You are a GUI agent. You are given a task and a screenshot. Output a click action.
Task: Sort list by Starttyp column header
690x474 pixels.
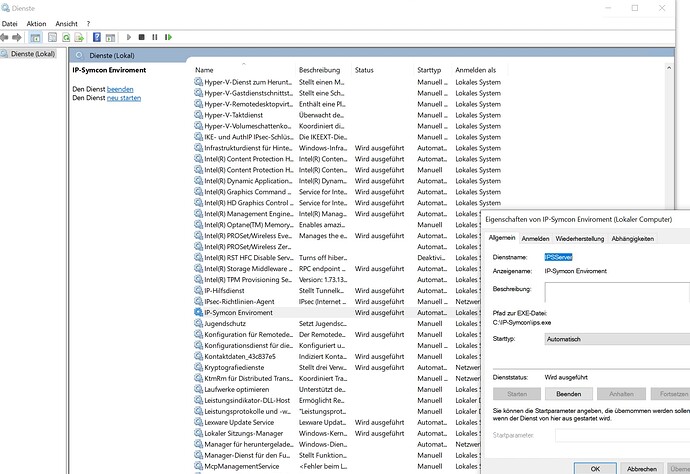[x=433, y=70]
